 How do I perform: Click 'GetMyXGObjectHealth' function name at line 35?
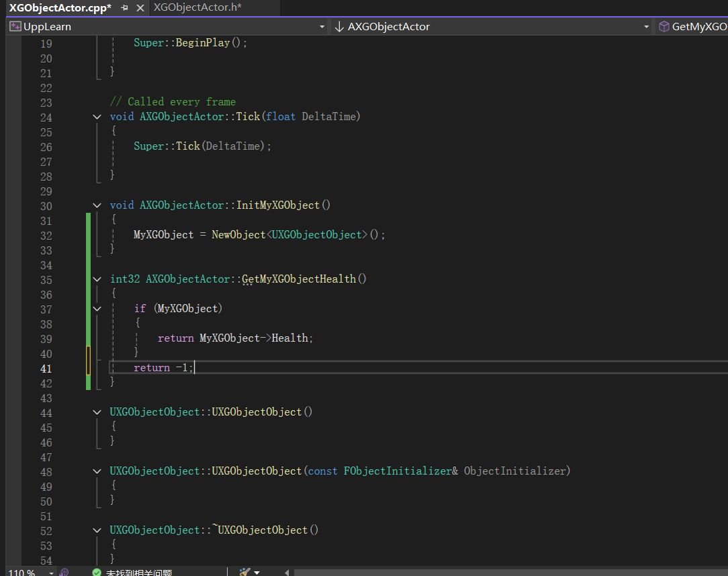pyautogui.click(x=299, y=279)
